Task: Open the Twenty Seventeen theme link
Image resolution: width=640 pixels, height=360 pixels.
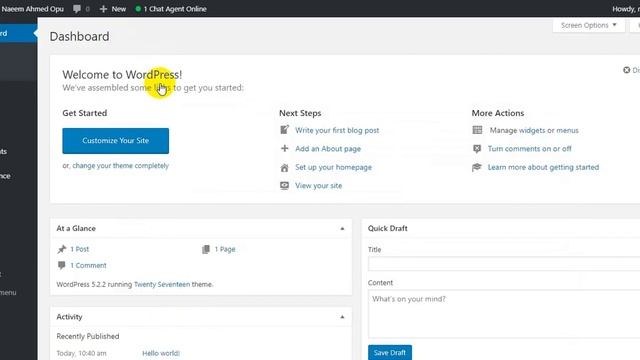Action: 162,284
